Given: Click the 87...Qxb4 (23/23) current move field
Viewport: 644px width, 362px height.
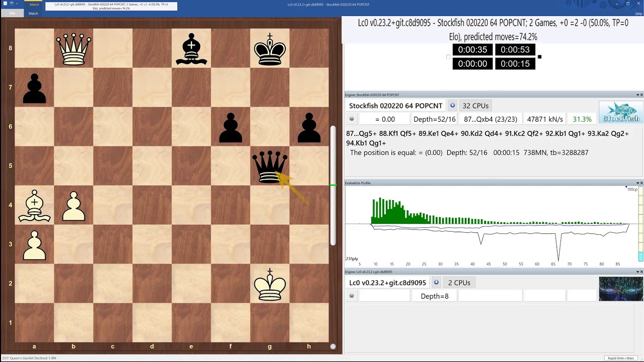Looking at the screenshot, I should pyautogui.click(x=491, y=119).
